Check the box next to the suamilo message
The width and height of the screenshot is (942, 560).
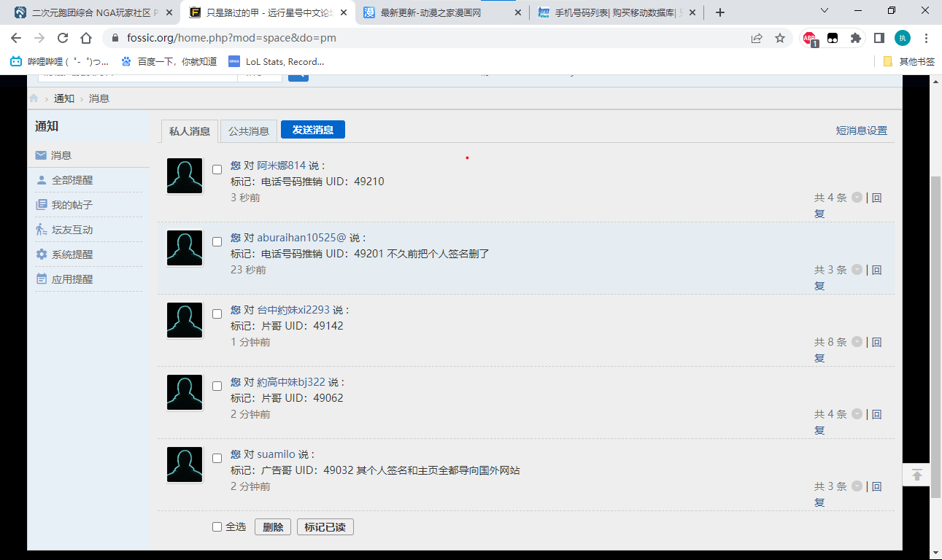coord(217,458)
